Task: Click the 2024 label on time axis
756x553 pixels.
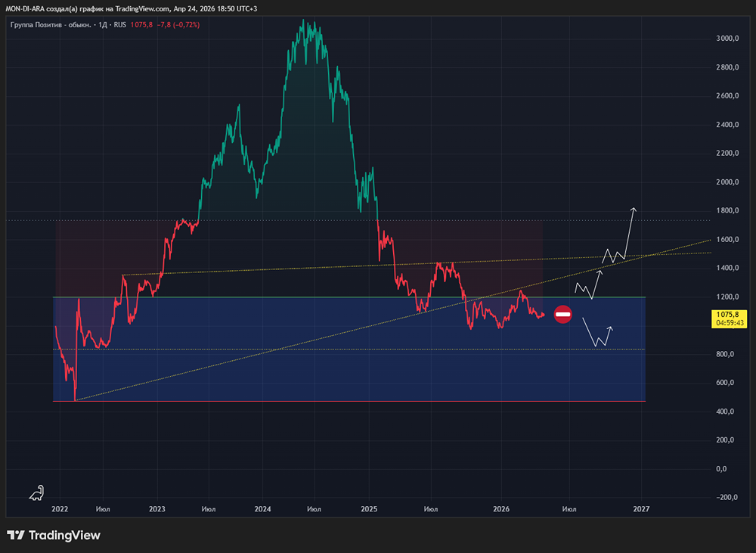Action: click(x=263, y=509)
